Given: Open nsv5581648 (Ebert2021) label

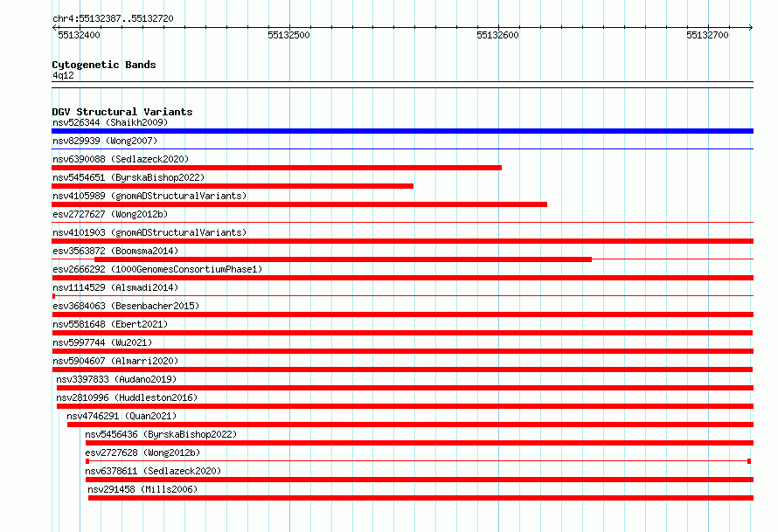Looking at the screenshot, I should 110,324.
